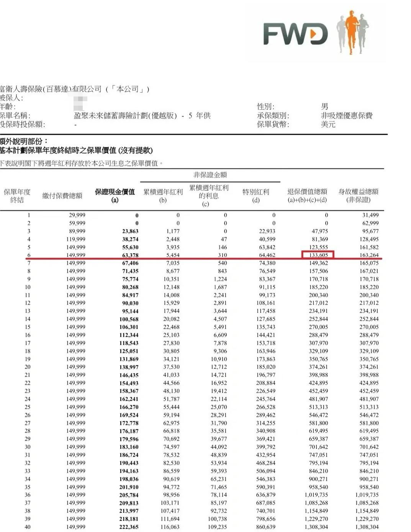Click the value 非吸煙優惠保費
411x532 pixels.
pyautogui.click(x=347, y=115)
